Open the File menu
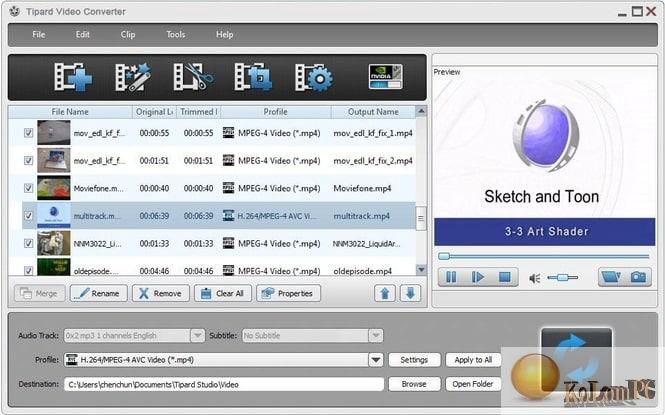The height and width of the screenshot is (415, 665). [x=39, y=34]
